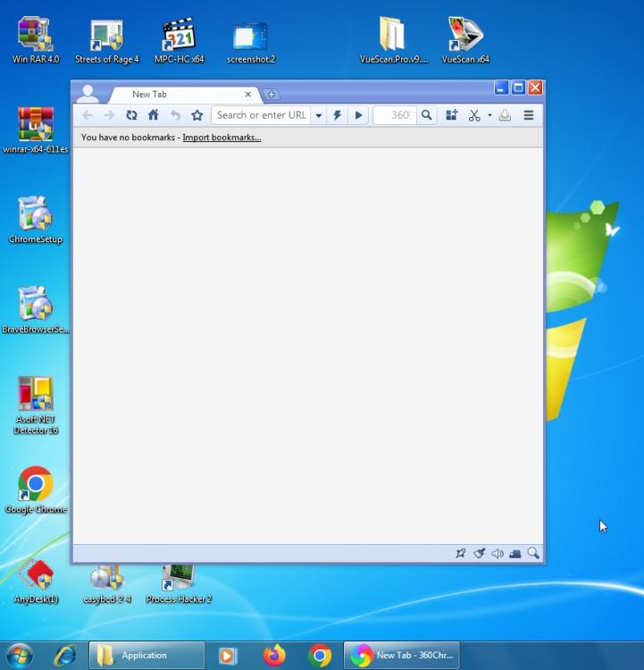
Task: Open the extensions grid-plus icon
Action: [x=452, y=115]
